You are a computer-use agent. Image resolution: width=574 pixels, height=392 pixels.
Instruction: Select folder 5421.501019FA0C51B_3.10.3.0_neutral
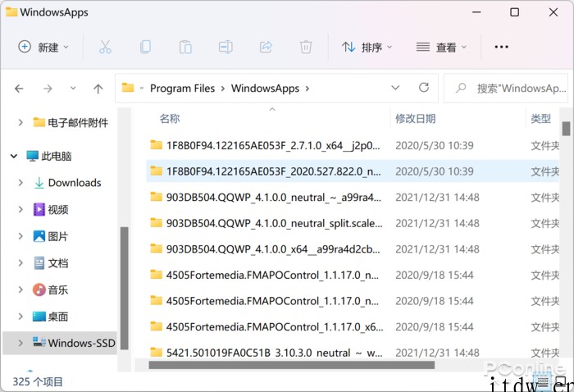pos(274,353)
